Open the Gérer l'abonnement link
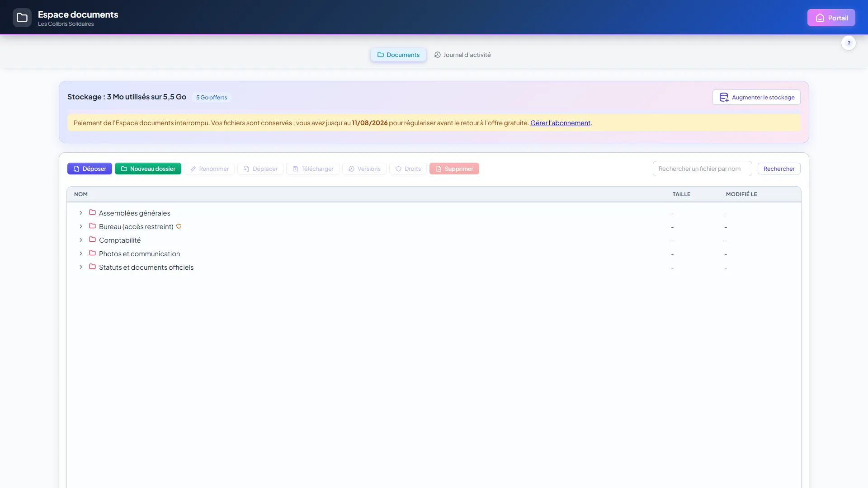This screenshot has width=868, height=488. (560, 123)
